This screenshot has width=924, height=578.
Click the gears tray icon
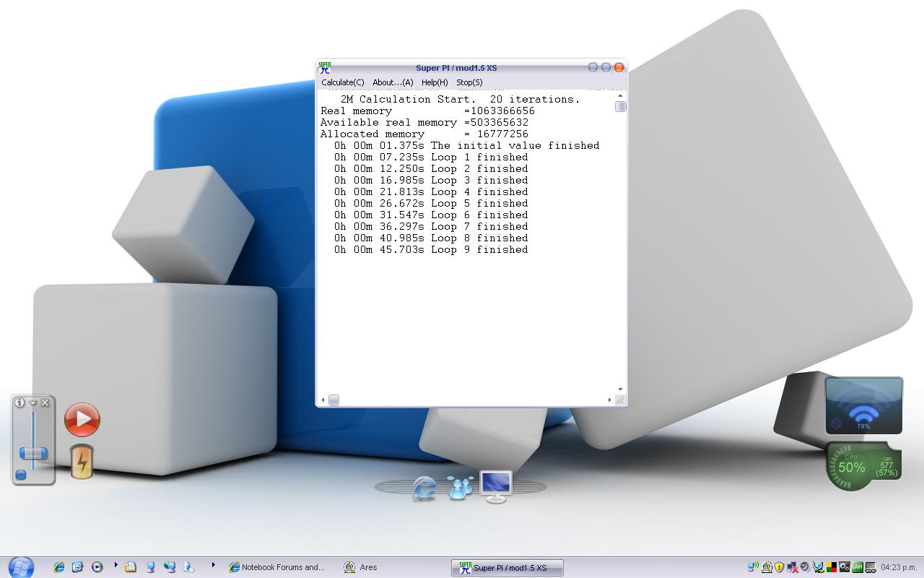(844, 567)
